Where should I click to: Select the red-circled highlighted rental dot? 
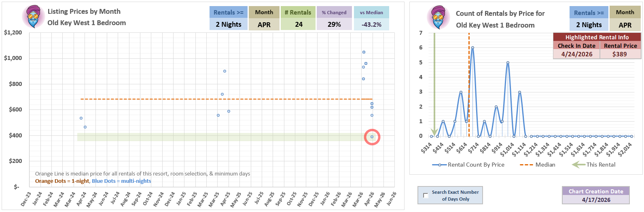pos(372,137)
